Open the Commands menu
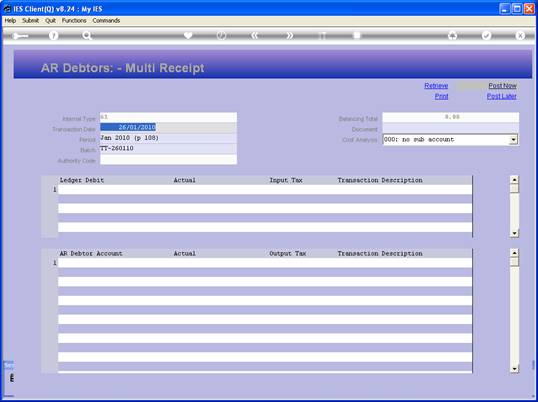Viewport: 538px width, 402px height. 106,21
